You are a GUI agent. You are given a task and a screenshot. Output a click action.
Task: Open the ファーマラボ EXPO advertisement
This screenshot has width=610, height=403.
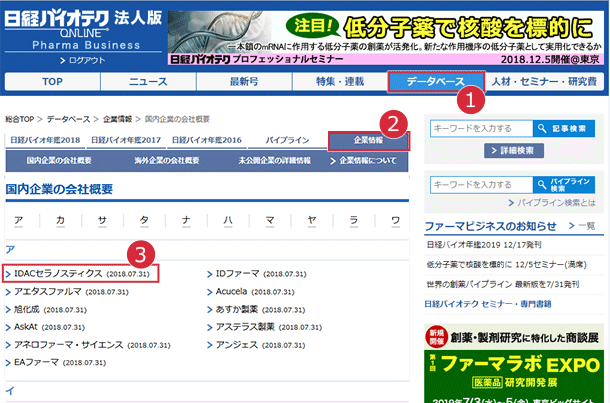[514, 364]
